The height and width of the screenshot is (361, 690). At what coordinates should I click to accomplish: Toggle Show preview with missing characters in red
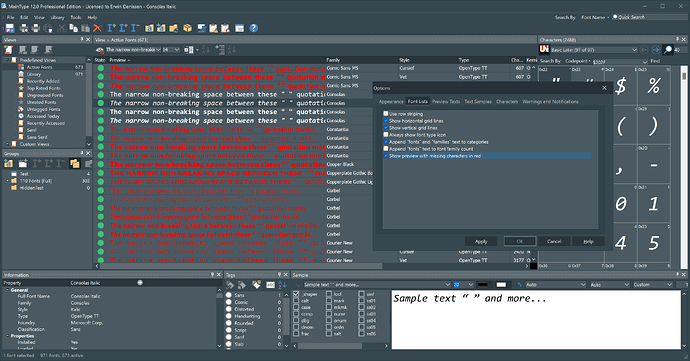tap(386, 156)
